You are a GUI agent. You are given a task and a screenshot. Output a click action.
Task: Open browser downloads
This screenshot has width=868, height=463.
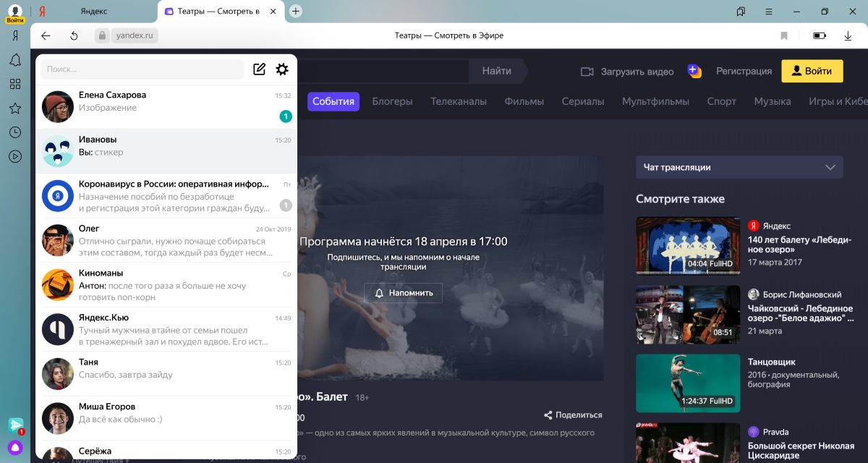pos(848,35)
